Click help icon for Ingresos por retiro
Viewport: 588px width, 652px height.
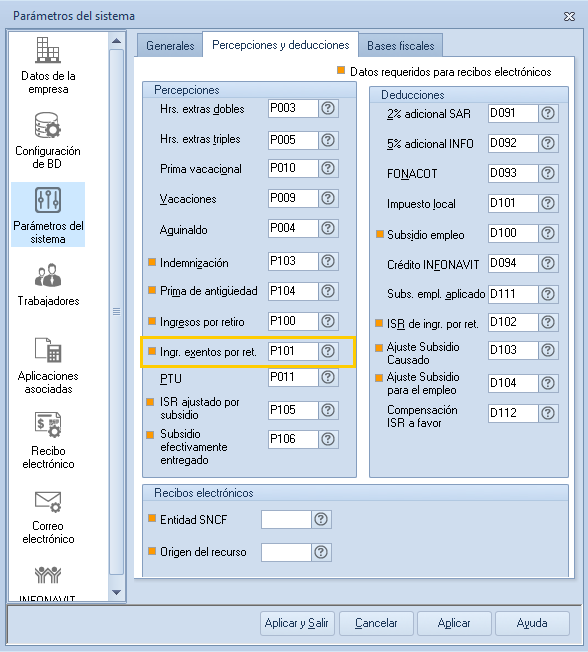pyautogui.click(x=328, y=321)
